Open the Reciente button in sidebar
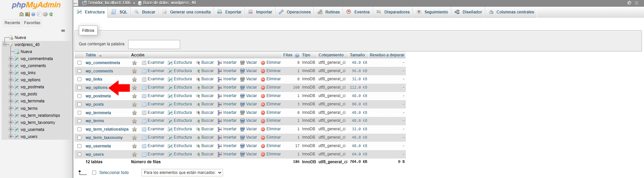The width and height of the screenshot is (644, 178). tap(12, 23)
